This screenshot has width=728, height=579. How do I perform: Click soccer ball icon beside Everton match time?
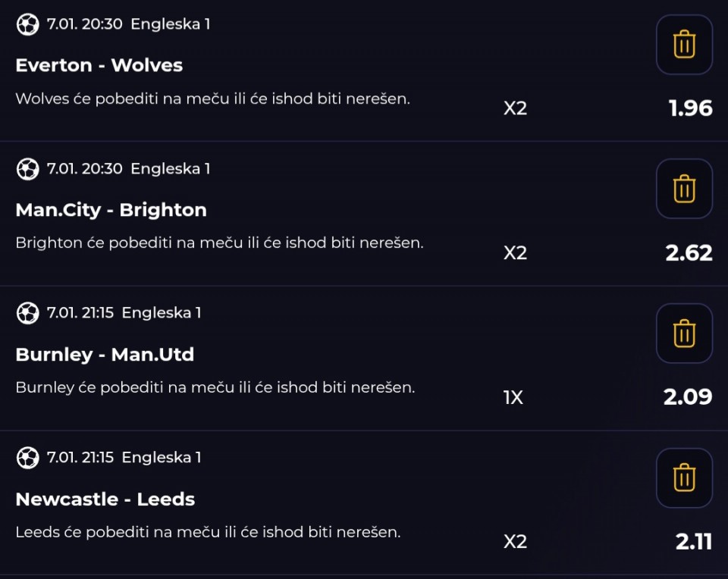coord(27,24)
